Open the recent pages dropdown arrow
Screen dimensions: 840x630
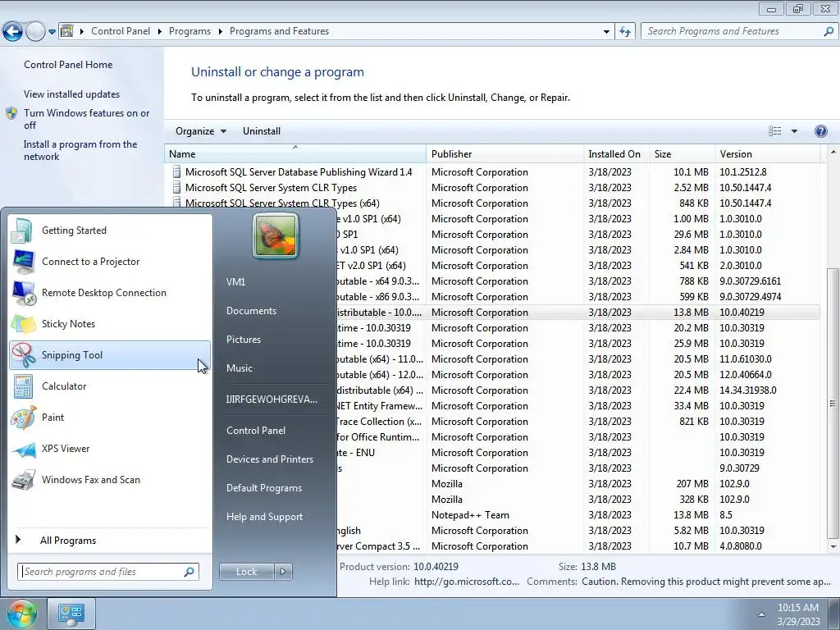tap(52, 32)
